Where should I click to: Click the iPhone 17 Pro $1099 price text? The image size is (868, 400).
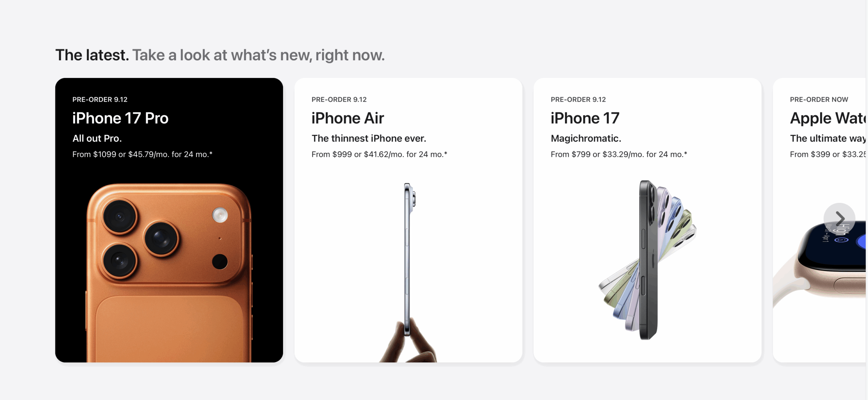click(142, 154)
